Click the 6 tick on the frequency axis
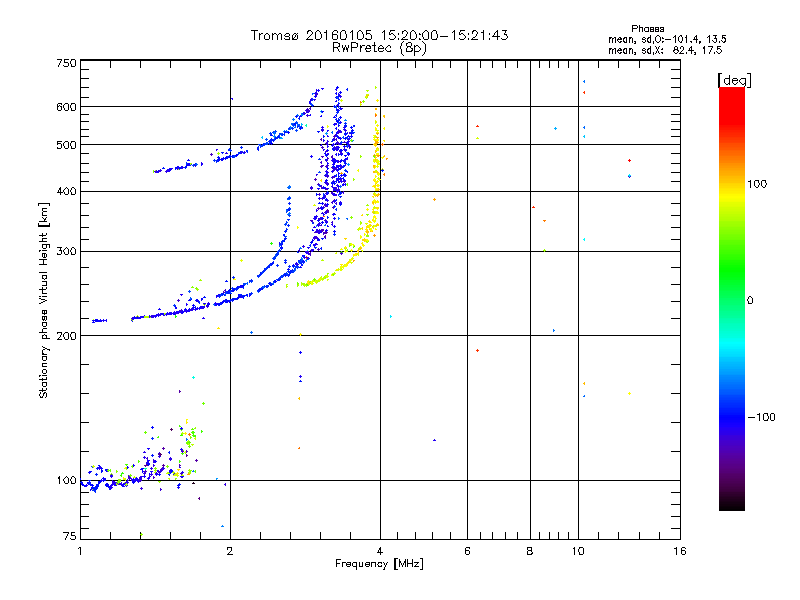 click(x=467, y=551)
